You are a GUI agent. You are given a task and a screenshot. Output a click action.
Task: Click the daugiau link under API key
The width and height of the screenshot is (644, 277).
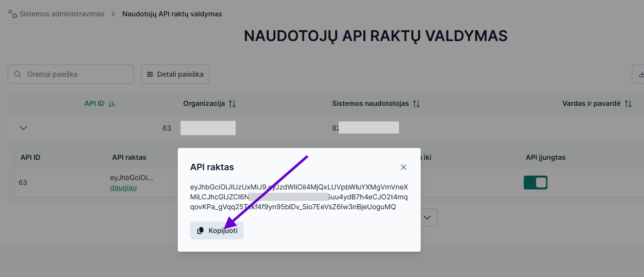[123, 187]
